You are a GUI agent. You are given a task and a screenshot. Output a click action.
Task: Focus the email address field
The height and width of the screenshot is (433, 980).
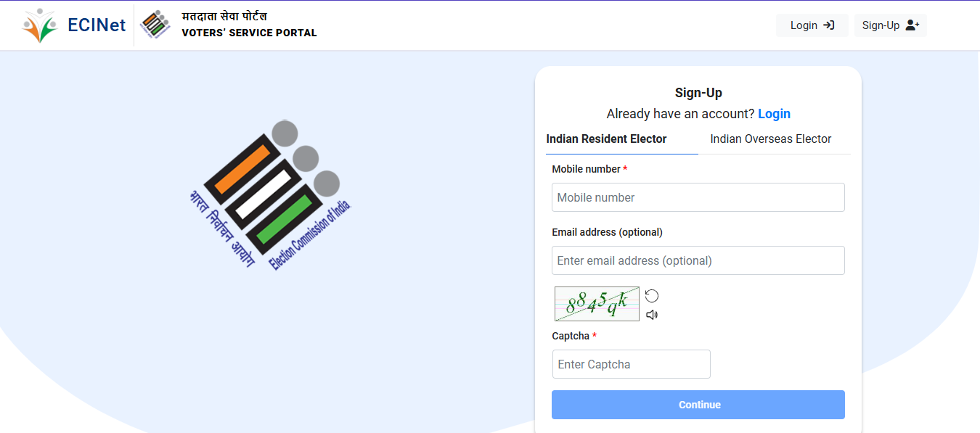point(698,260)
